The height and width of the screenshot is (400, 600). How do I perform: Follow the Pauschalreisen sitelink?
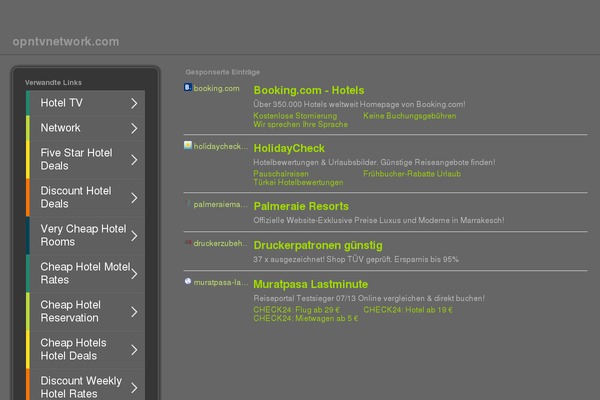click(x=281, y=174)
